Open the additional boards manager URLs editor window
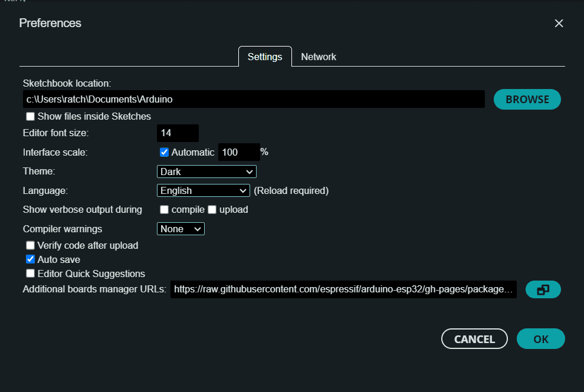584x392 pixels. tap(543, 289)
